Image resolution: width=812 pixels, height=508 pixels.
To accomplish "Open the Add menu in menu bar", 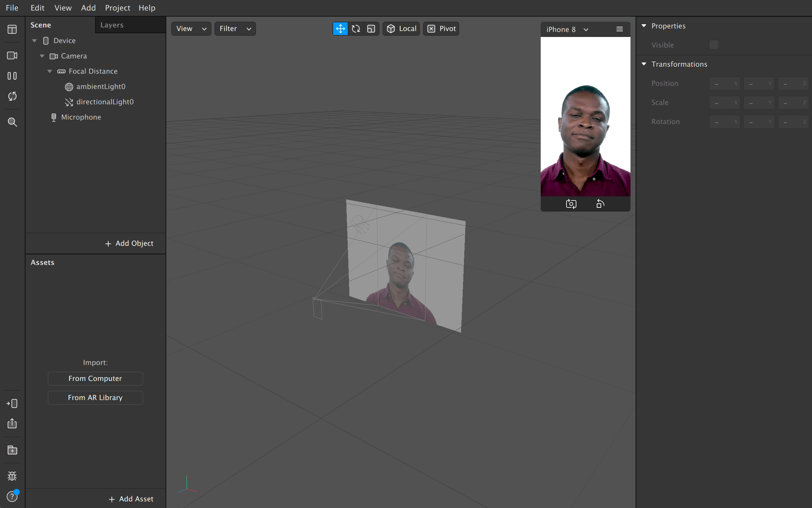I will (88, 8).
